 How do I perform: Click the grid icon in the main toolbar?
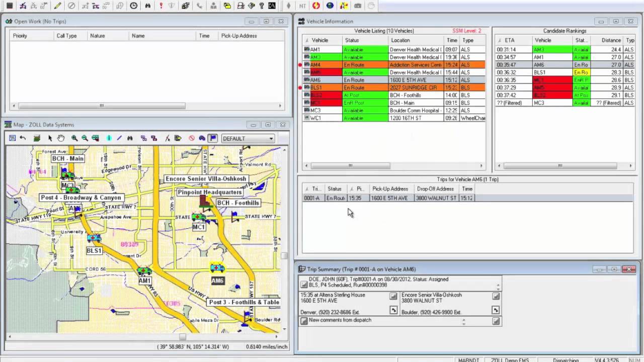pos(10,6)
